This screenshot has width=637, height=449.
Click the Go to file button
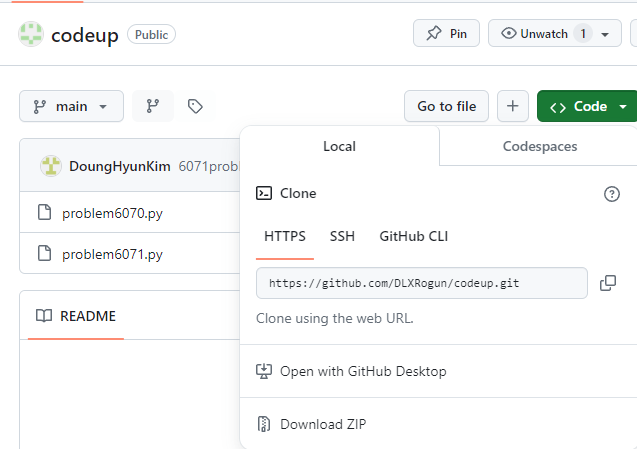tap(446, 106)
